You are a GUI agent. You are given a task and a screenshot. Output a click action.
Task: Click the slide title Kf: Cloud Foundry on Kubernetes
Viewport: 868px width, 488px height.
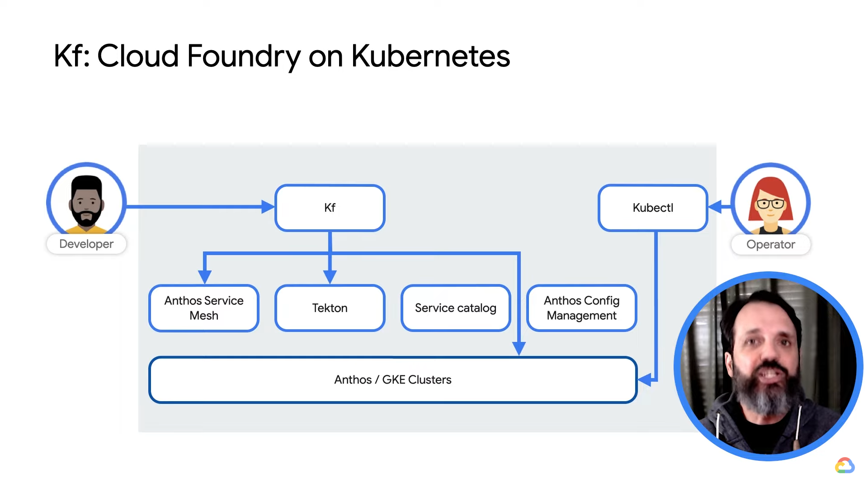(x=282, y=56)
